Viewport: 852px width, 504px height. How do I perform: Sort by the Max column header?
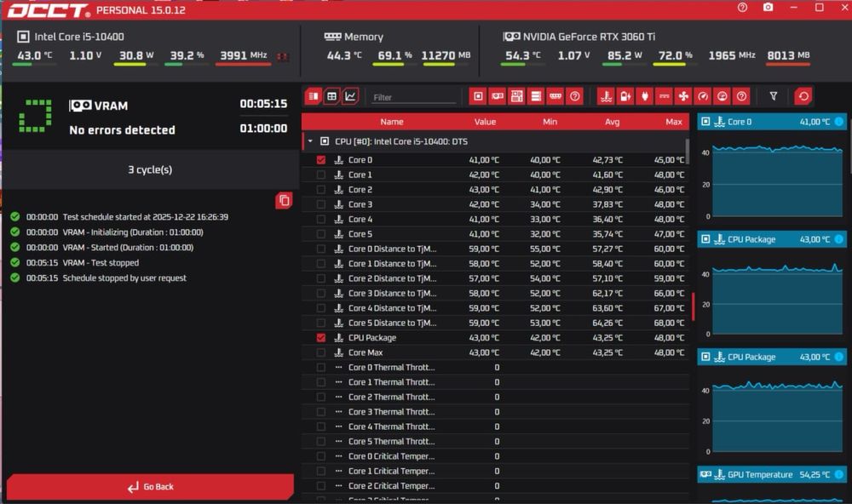click(x=674, y=122)
